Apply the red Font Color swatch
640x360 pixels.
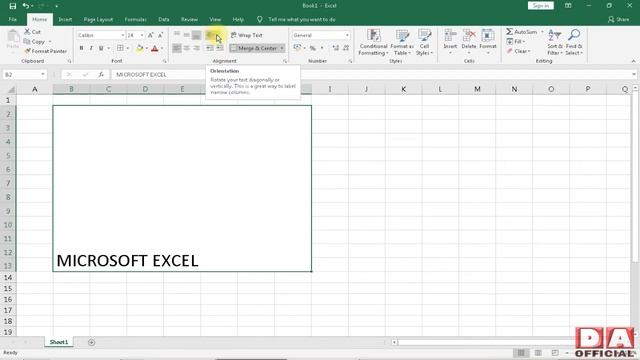[155, 48]
